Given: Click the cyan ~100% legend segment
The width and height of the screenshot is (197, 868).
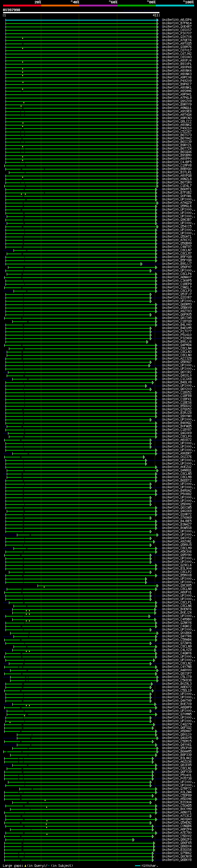Looking at the screenshot, I should (x=175, y=6).
